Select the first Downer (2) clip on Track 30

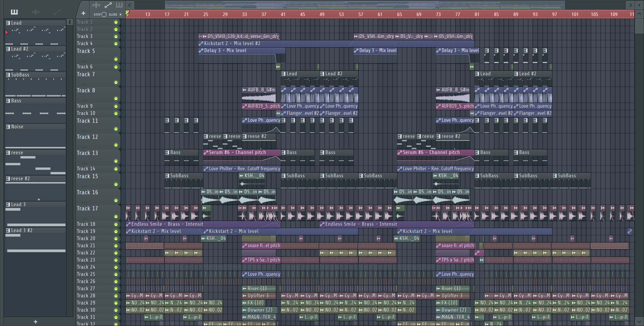pos(259,310)
